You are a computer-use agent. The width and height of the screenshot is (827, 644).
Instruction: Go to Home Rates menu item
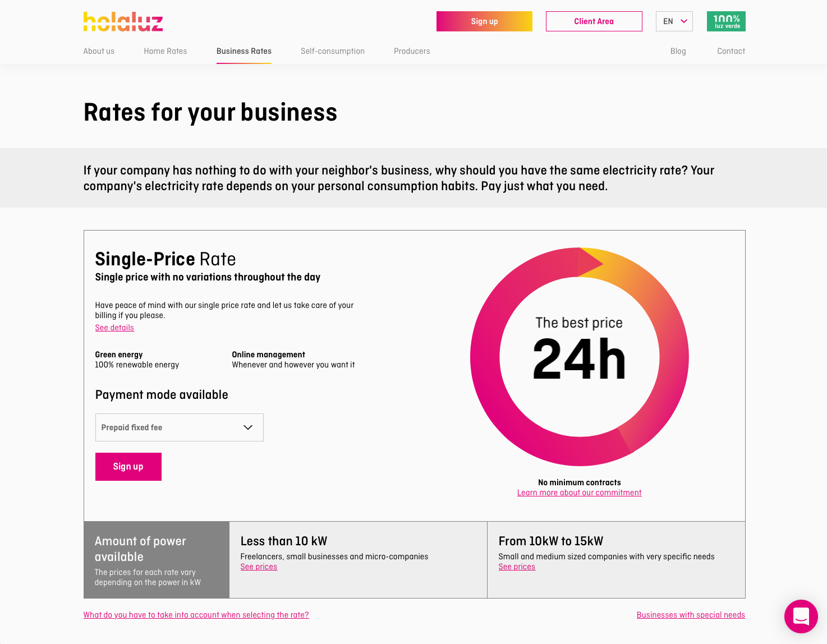[166, 51]
